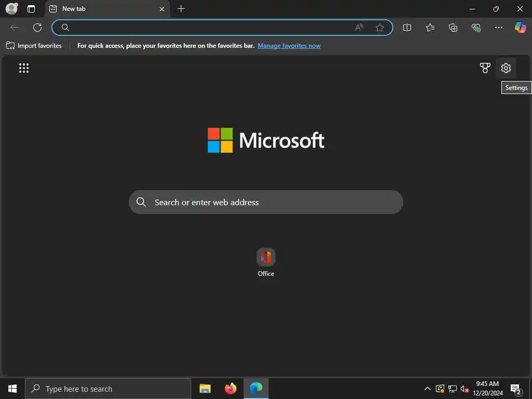Click the Edge taskbar icon
The height and width of the screenshot is (399, 532).
(x=256, y=389)
